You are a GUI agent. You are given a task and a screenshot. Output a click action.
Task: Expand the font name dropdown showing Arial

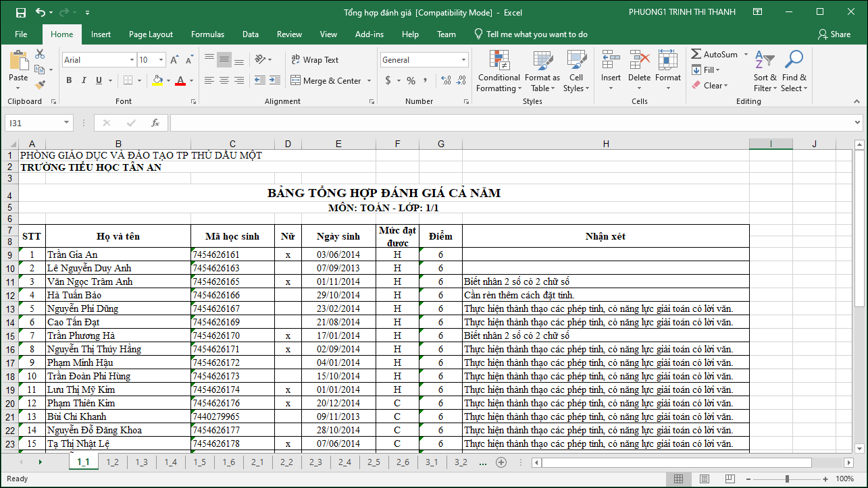131,60
